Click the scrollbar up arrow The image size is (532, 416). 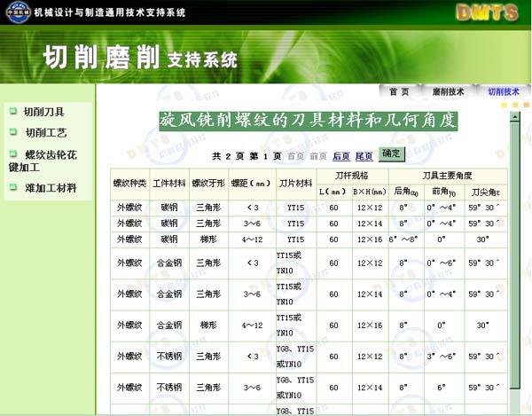pyautogui.click(x=514, y=116)
